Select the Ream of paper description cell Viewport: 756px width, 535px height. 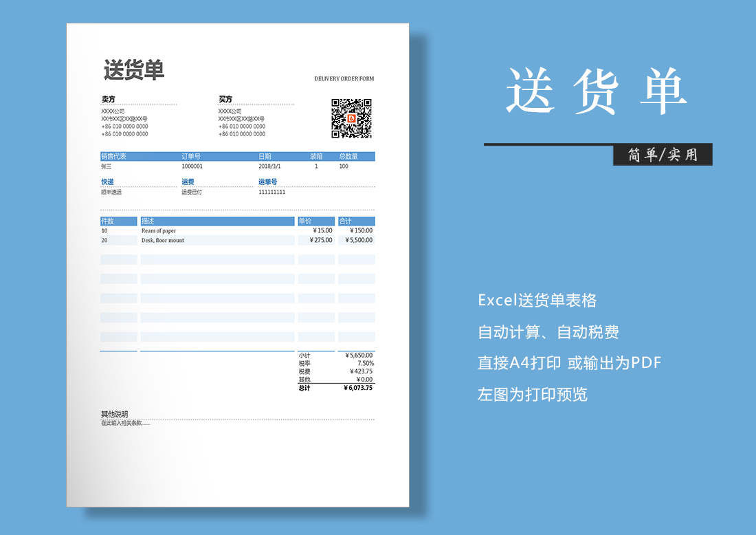click(159, 231)
